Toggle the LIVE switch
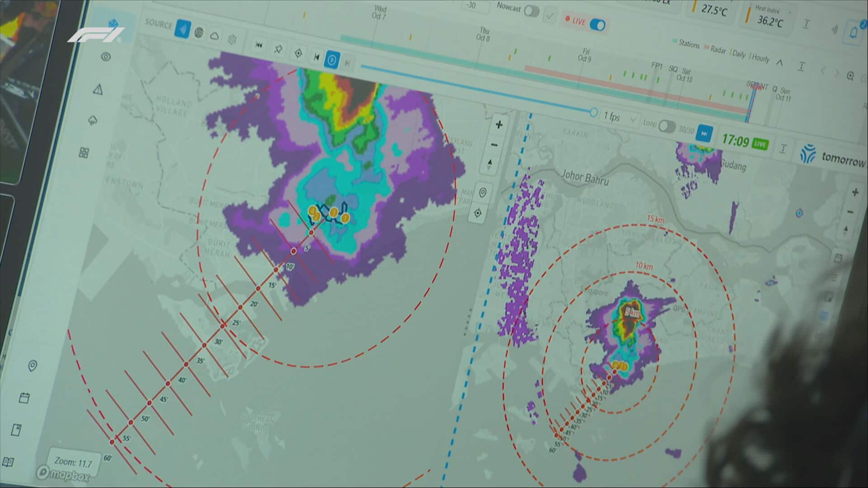This screenshot has height=488, width=868. coord(598,24)
